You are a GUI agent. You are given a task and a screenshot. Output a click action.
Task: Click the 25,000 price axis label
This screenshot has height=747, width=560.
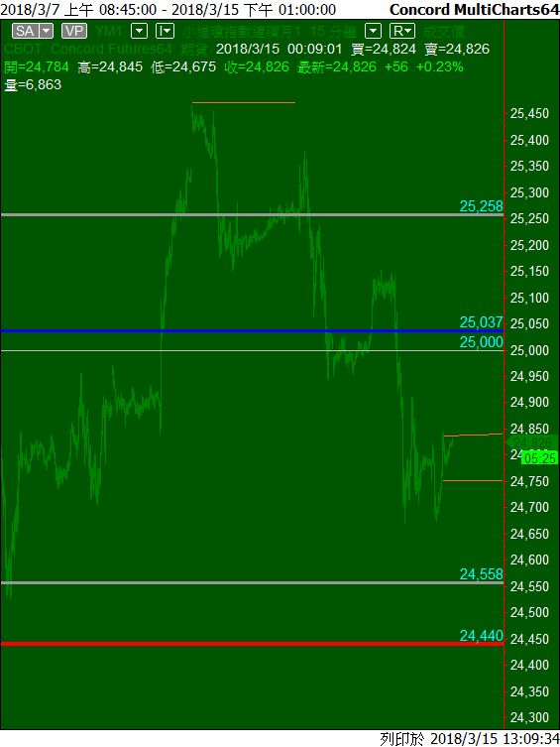pyautogui.click(x=529, y=350)
